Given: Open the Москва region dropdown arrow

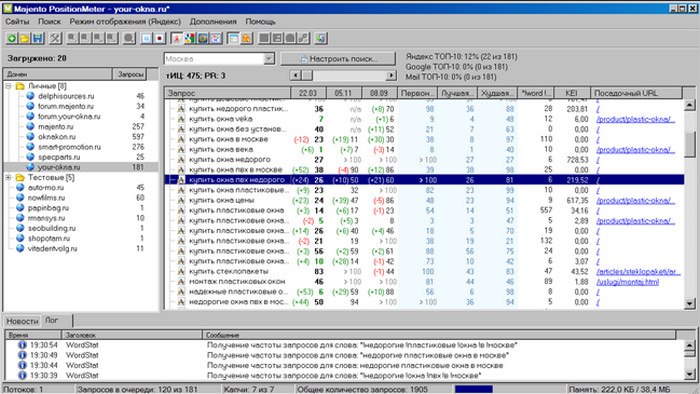Looking at the screenshot, I should coord(269,58).
